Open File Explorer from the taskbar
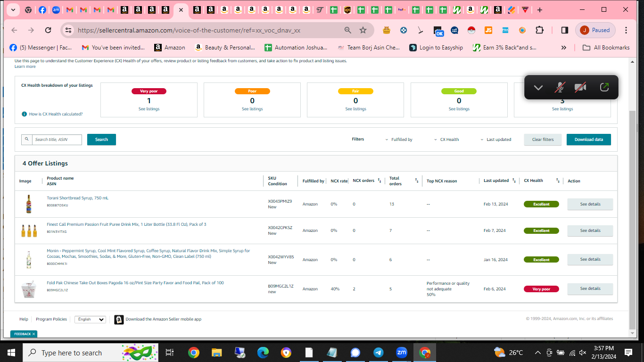Image resolution: width=644 pixels, height=362 pixels. 216,353
